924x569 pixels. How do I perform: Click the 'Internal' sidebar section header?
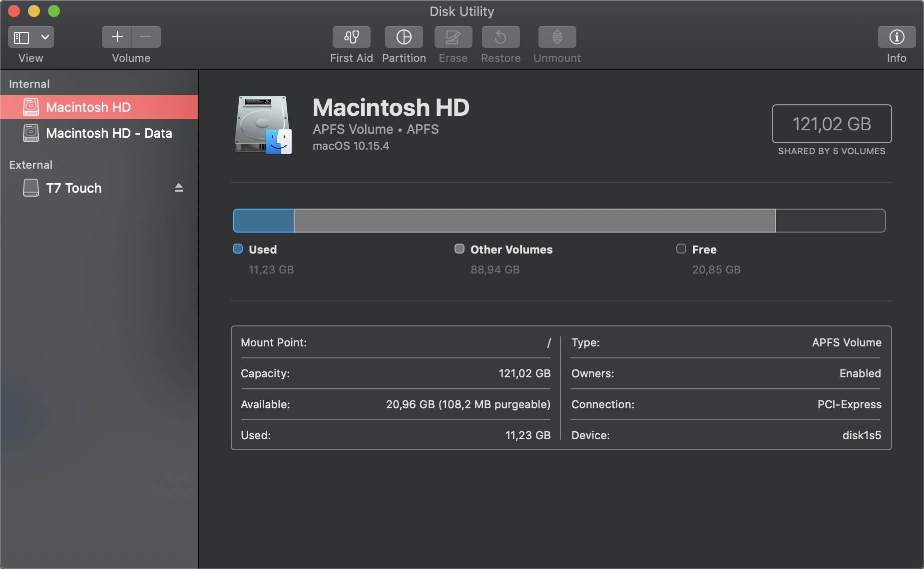pos(29,84)
